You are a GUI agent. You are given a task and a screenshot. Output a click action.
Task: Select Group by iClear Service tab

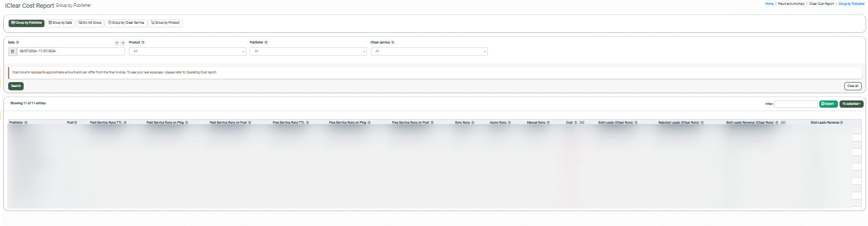(x=126, y=23)
